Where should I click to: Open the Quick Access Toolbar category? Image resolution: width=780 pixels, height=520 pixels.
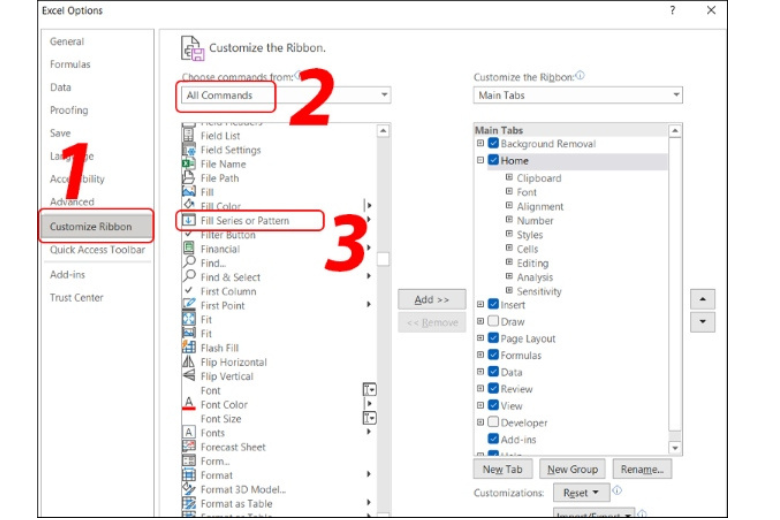click(x=98, y=250)
